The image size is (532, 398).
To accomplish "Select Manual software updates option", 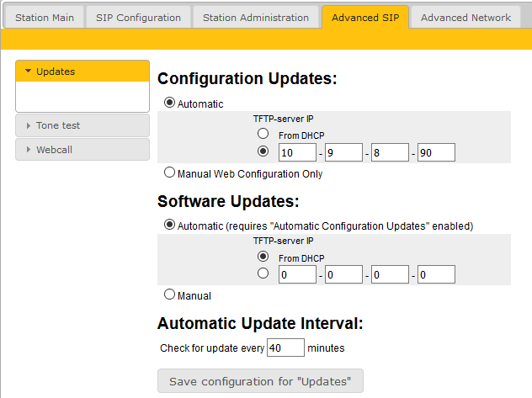I will pos(170,295).
